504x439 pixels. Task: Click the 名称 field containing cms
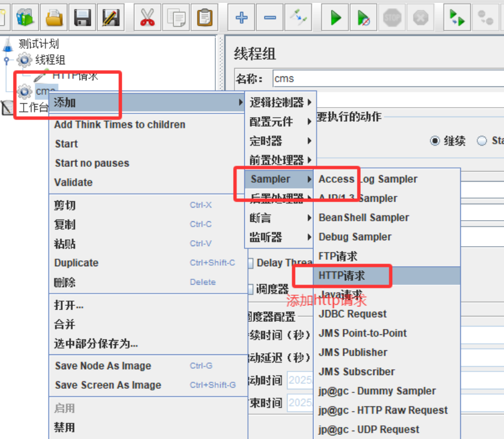point(388,79)
